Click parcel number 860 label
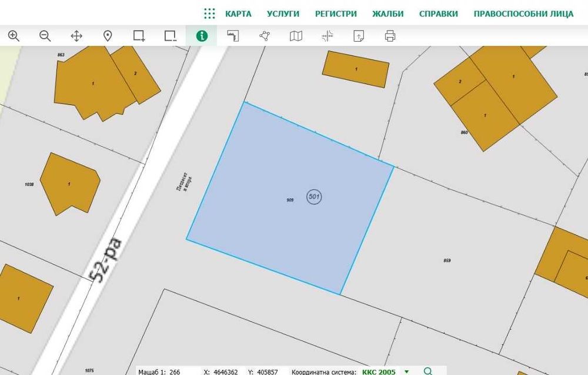 [465, 132]
